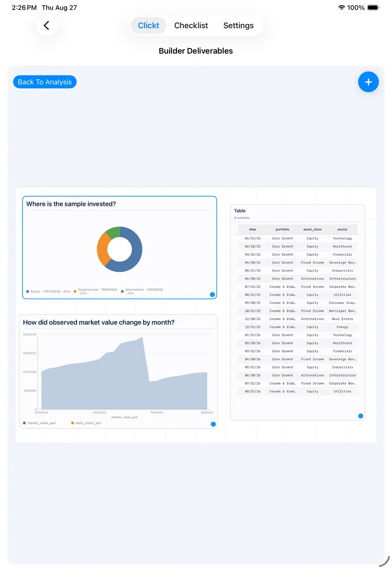Image resolution: width=392 pixels, height=569 pixels.
Task: Select 'Where is the sample invested?' title
Action: (71, 204)
